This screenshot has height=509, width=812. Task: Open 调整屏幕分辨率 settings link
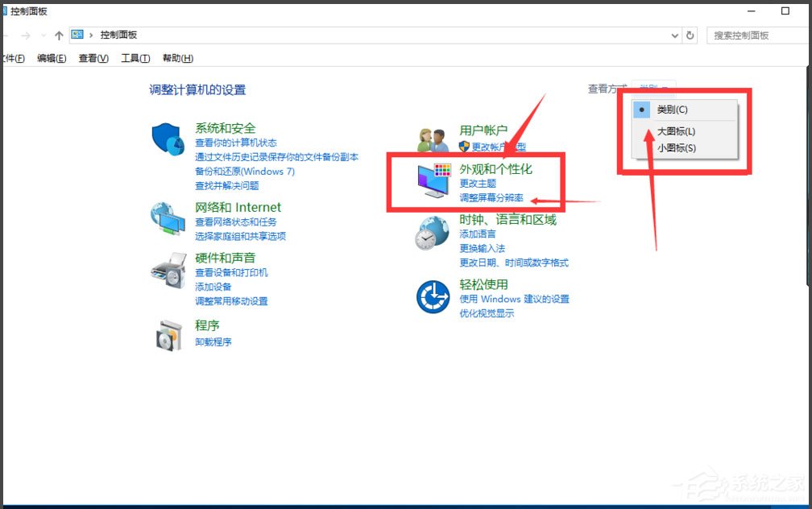tap(491, 197)
